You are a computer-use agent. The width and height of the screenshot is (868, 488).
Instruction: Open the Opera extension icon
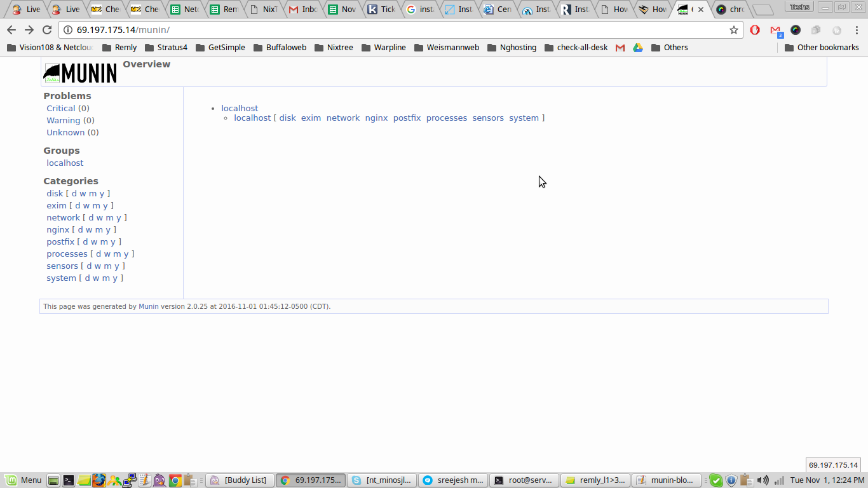point(755,30)
